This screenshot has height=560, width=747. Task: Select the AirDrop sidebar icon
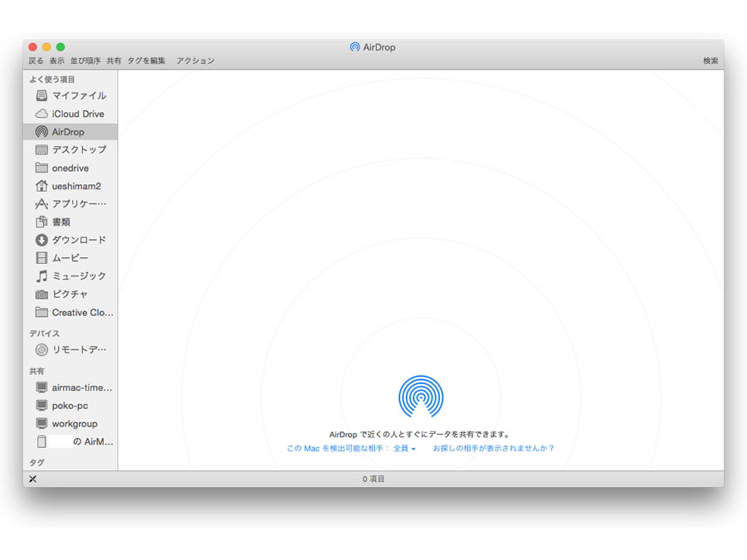tap(41, 132)
